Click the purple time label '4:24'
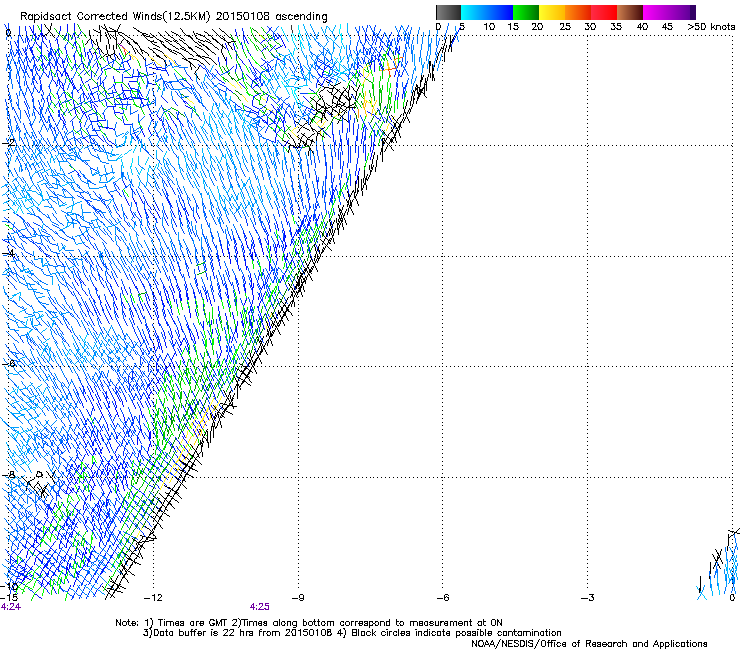This screenshot has height=650, width=740. click(11, 607)
